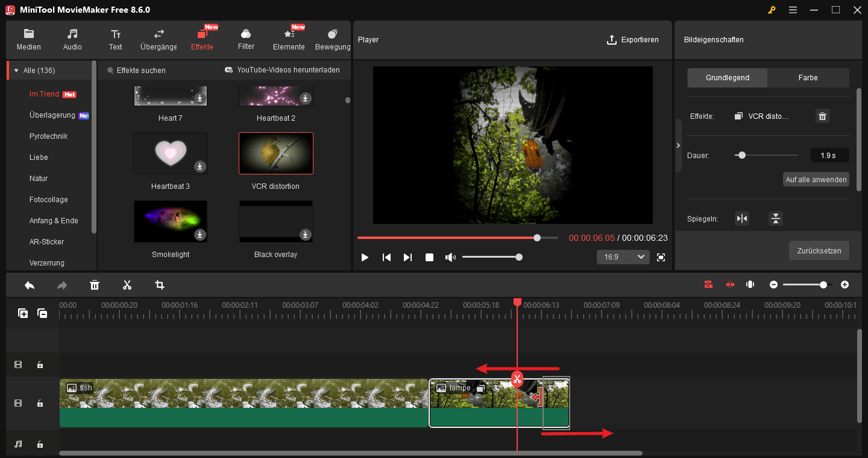Click the Delete (trash) icon in the timeline toolbar
Screen dimensions: 868x458
click(x=95, y=284)
